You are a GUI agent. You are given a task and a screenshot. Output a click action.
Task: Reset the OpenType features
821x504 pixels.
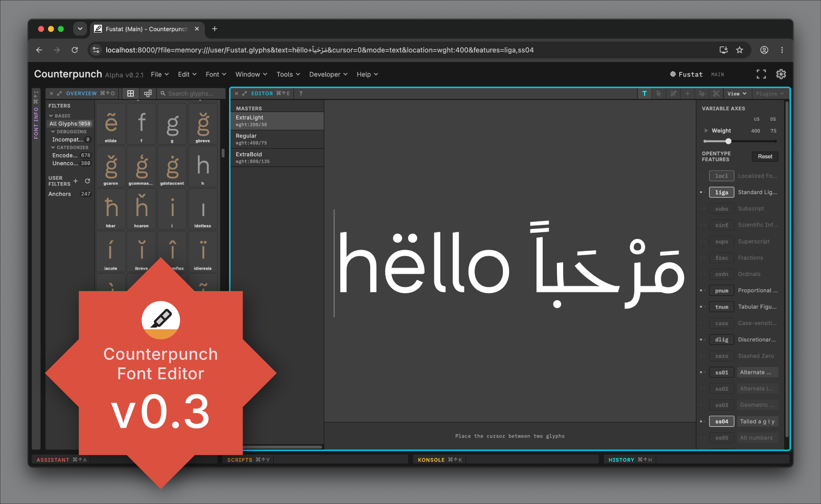coord(765,156)
